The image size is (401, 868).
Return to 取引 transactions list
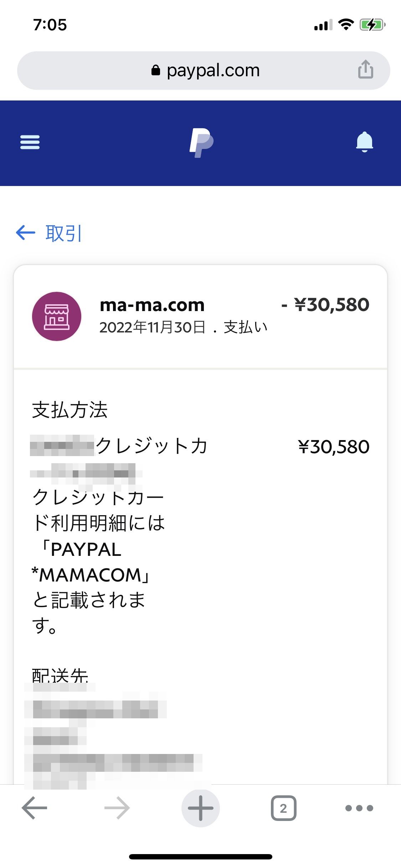pyautogui.click(x=50, y=233)
